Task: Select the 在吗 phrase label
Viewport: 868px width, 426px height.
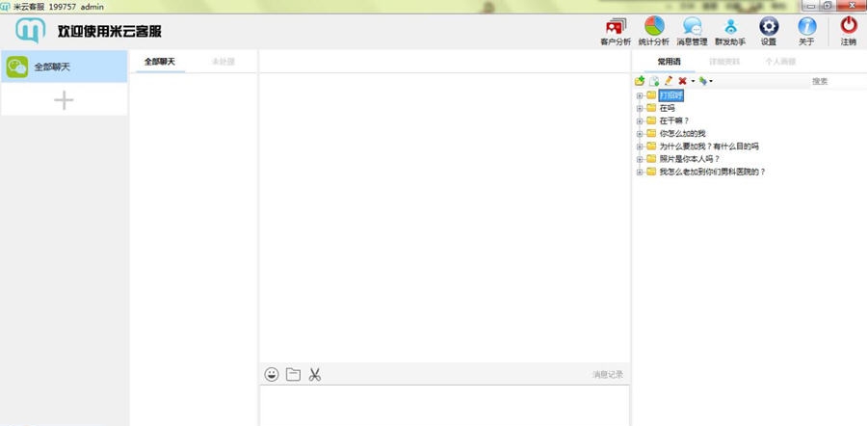Action: [667, 109]
